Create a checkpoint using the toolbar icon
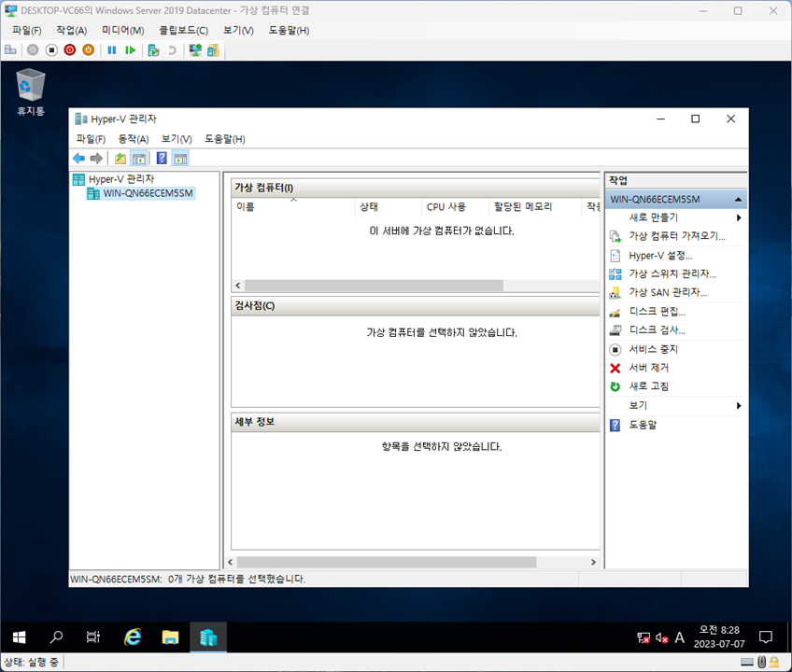This screenshot has height=672, width=792. (153, 50)
